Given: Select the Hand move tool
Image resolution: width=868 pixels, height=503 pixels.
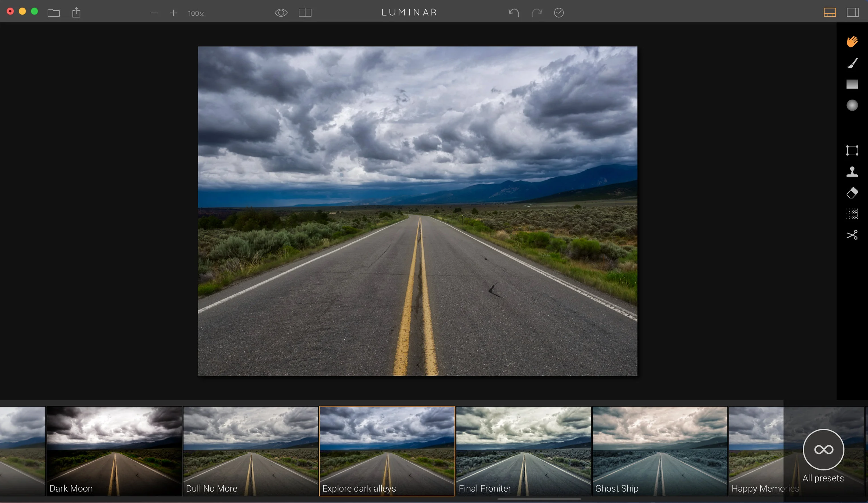Looking at the screenshot, I should click(x=852, y=42).
